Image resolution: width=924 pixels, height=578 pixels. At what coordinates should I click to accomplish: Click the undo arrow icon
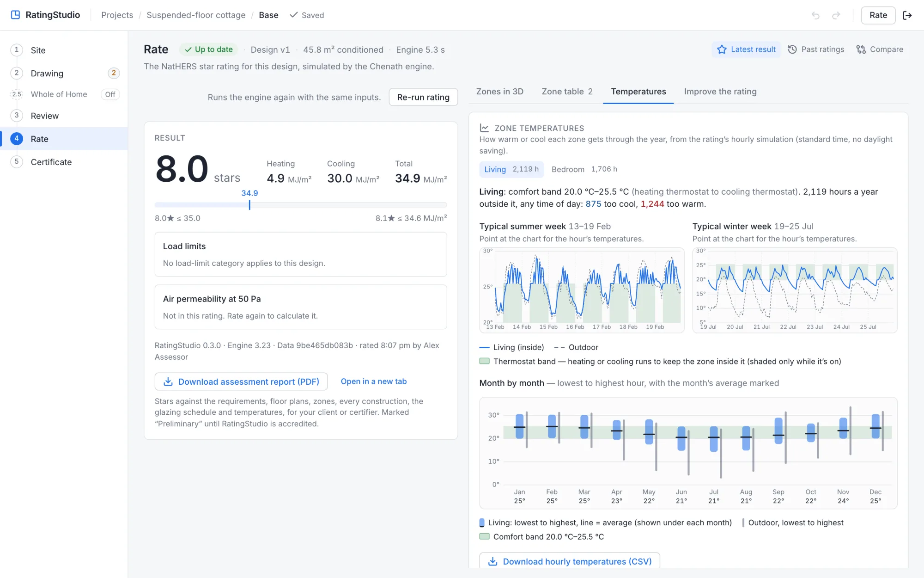(x=815, y=15)
